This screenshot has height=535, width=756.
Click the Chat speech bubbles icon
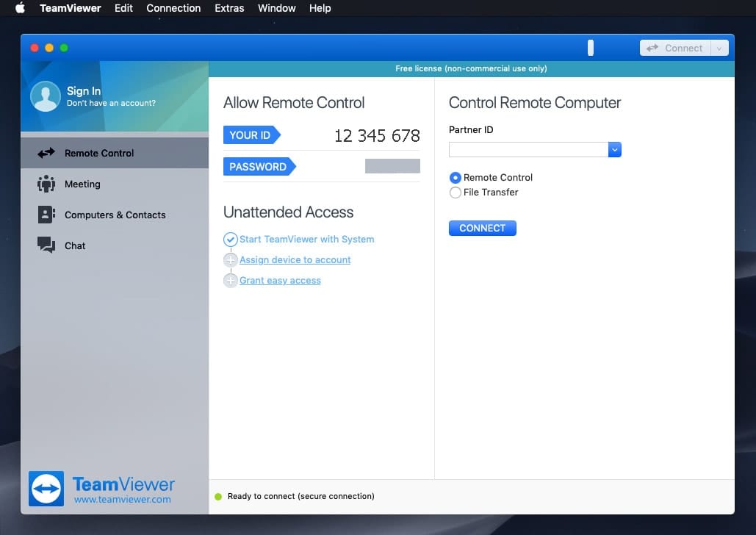tap(46, 245)
